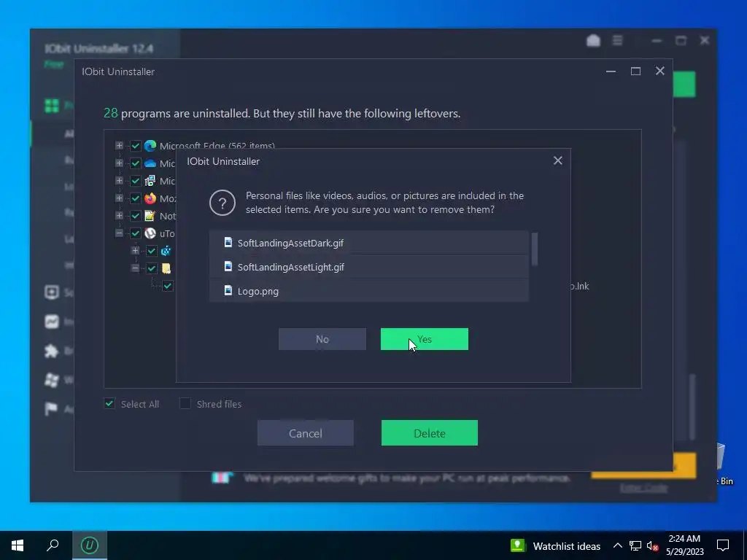Expand the Notepad tree node
This screenshot has height=560, width=747.
tap(119, 216)
